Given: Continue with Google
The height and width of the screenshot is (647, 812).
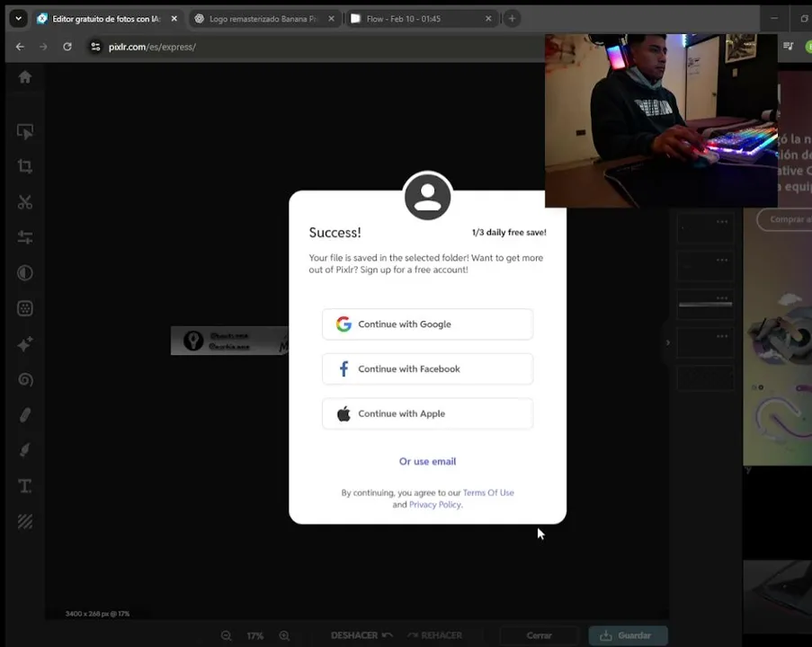Looking at the screenshot, I should pos(428,324).
